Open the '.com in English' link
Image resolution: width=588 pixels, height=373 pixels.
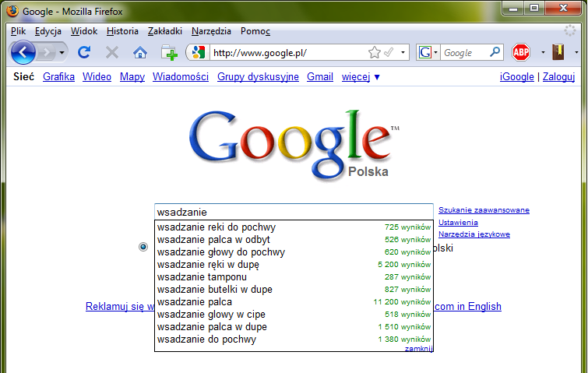(467, 307)
